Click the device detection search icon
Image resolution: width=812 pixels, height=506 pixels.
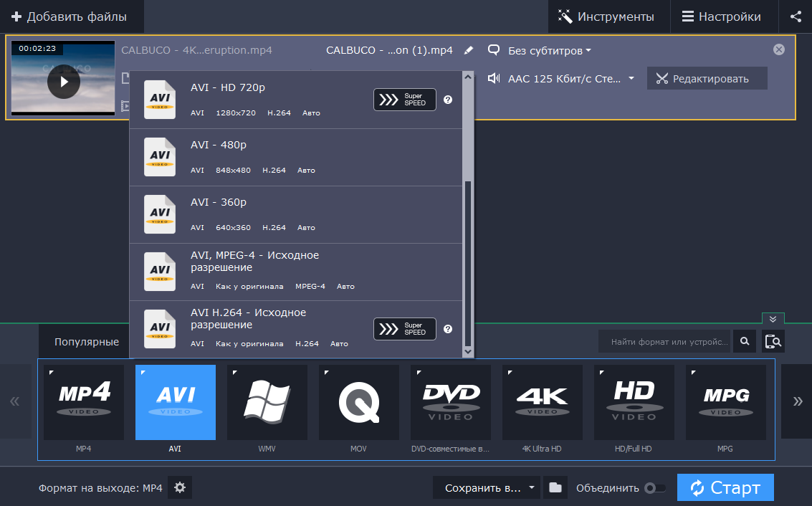pos(773,342)
